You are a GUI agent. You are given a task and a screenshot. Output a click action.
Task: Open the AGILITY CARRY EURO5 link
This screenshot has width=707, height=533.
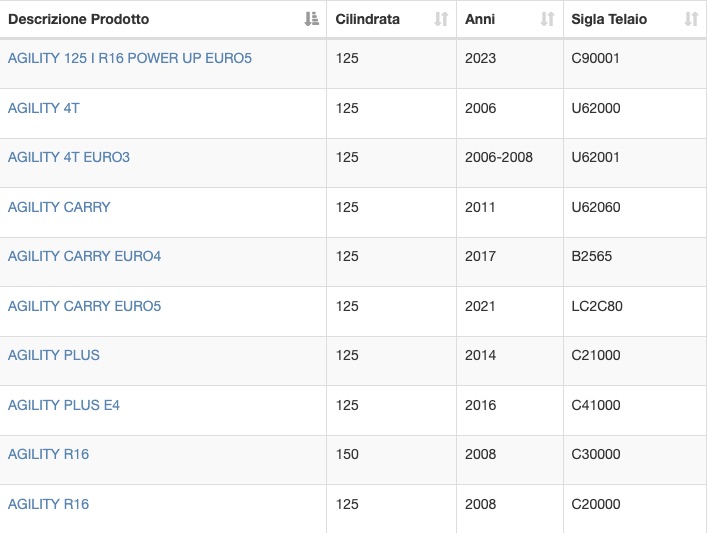pyautogui.click(x=84, y=306)
